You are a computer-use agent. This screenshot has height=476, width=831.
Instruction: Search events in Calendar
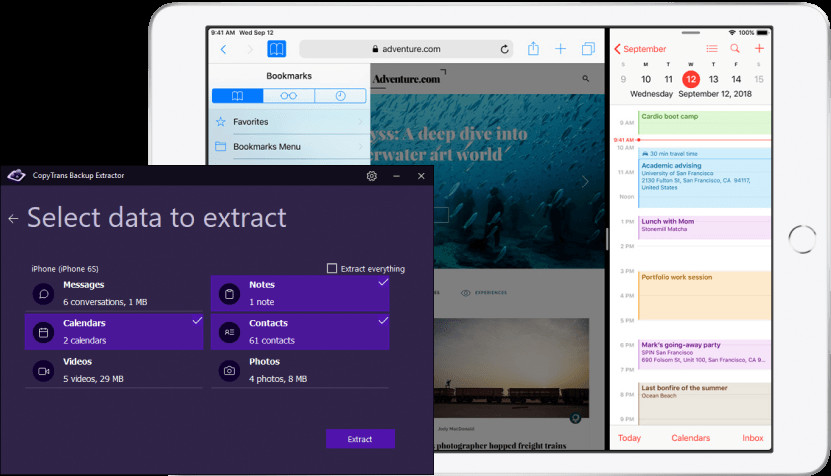(735, 49)
